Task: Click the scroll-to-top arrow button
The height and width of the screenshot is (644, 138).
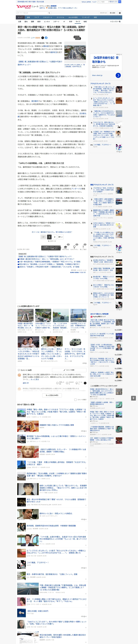Action: (133, 398)
